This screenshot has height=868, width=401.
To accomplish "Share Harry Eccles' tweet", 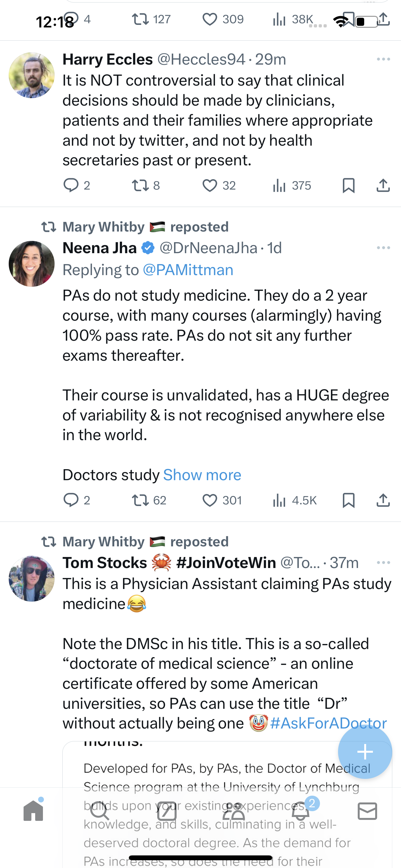I will [x=383, y=186].
